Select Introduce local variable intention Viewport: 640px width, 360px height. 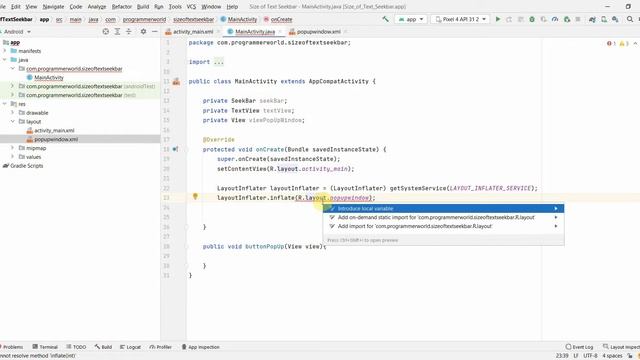click(444, 209)
